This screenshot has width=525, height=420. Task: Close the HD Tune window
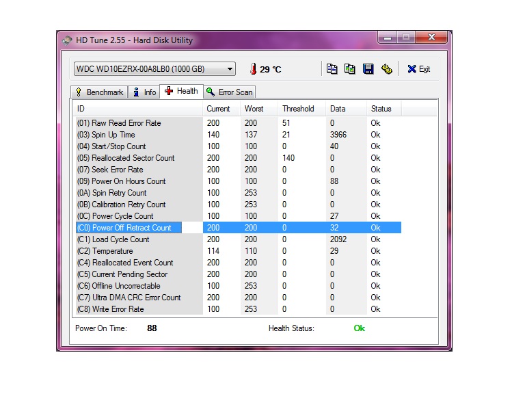(x=431, y=38)
